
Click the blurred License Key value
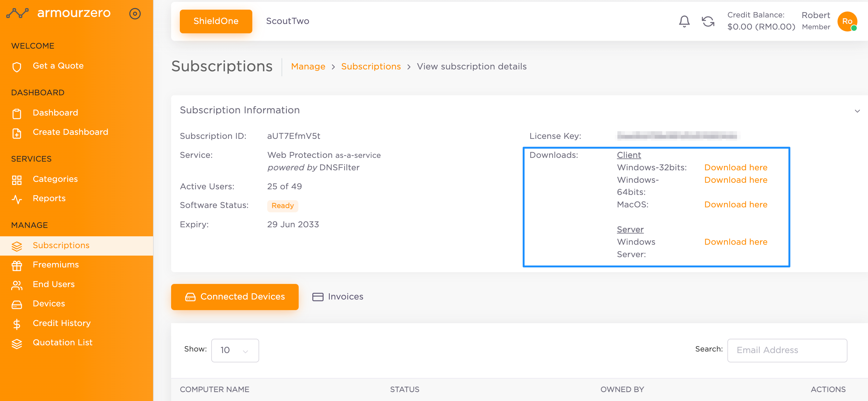tap(677, 136)
